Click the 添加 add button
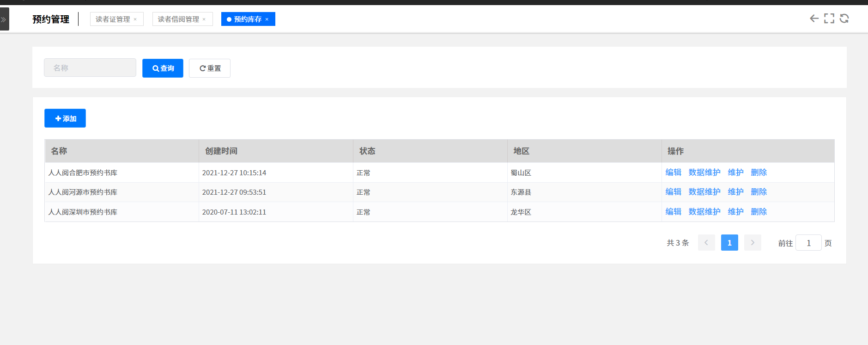Image resolution: width=868 pixels, height=345 pixels. point(65,118)
